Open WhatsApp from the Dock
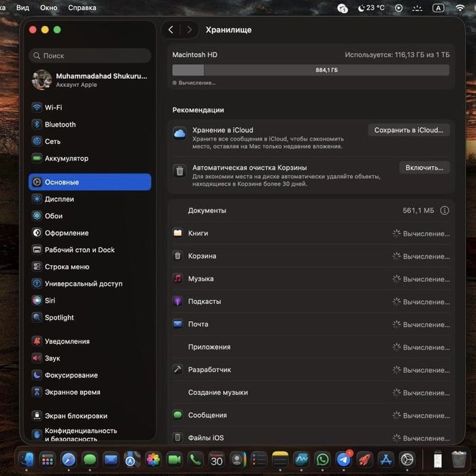 (x=322, y=460)
